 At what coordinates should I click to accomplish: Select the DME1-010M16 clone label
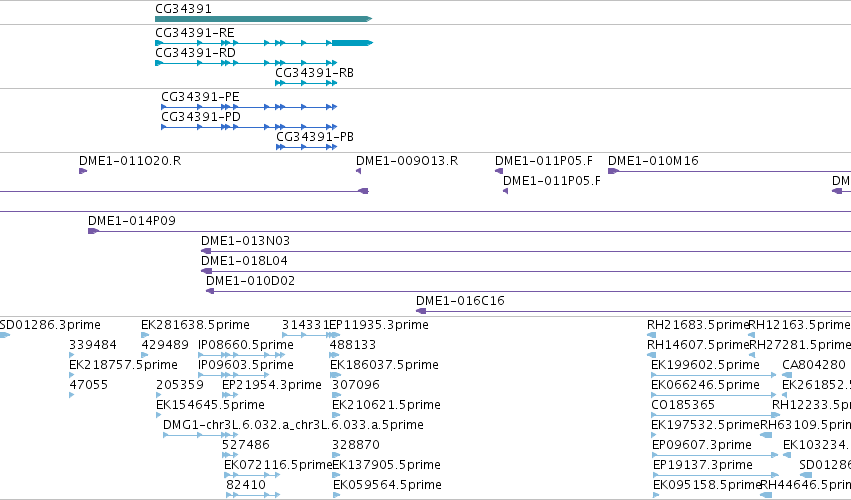pyautogui.click(x=653, y=161)
